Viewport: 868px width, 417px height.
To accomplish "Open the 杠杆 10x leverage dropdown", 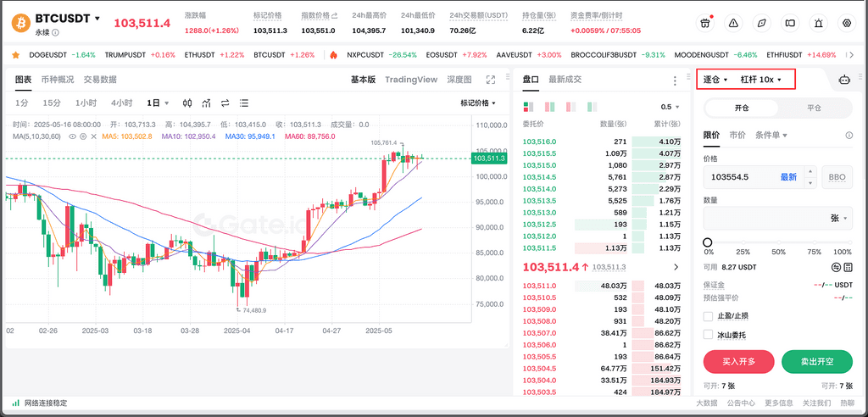I will (x=760, y=80).
